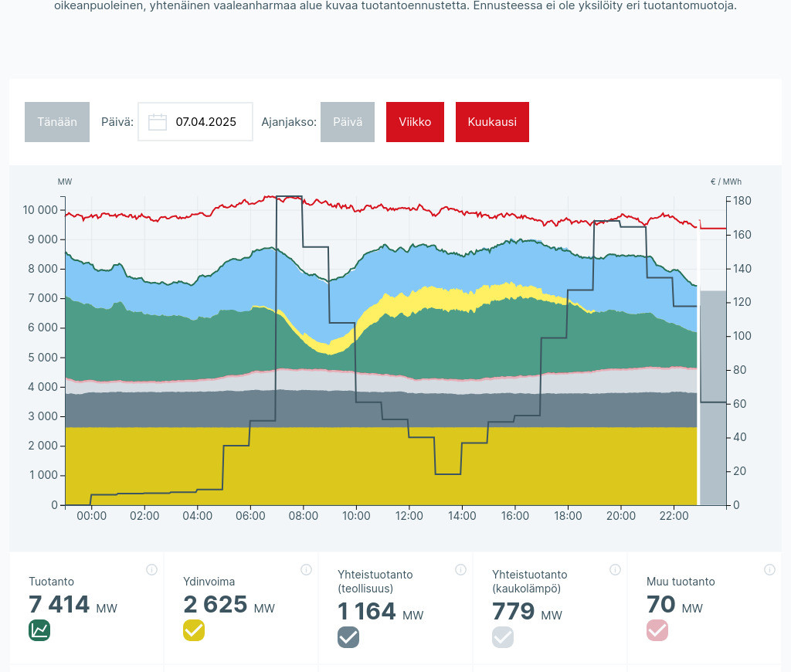Toggle the pink Muu tuotanto checkbox
Screen dimensions: 791x672
[657, 630]
